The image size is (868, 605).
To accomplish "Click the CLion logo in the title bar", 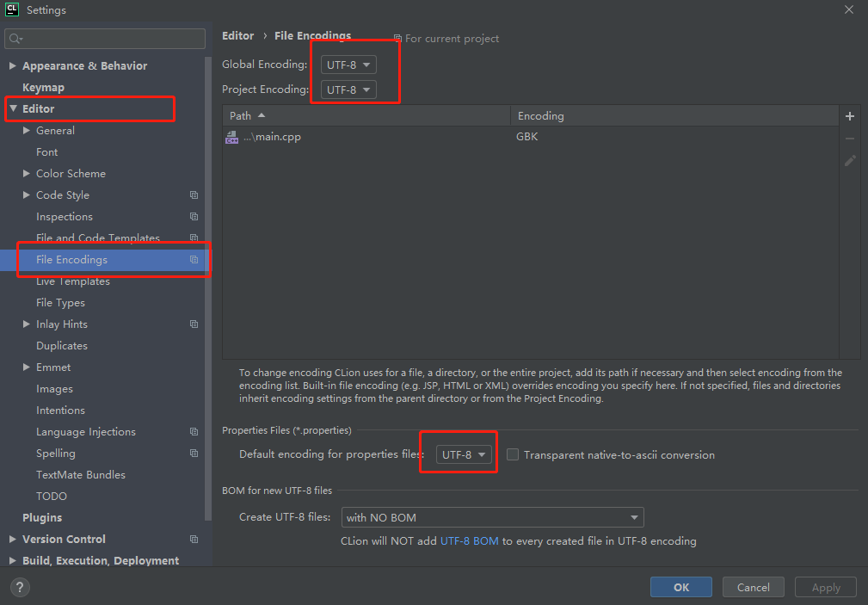I will [12, 9].
